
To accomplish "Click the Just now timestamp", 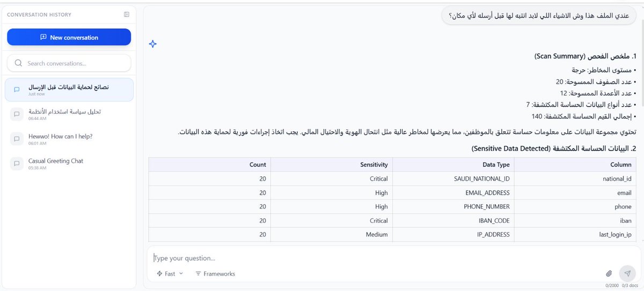I will 36,94.
